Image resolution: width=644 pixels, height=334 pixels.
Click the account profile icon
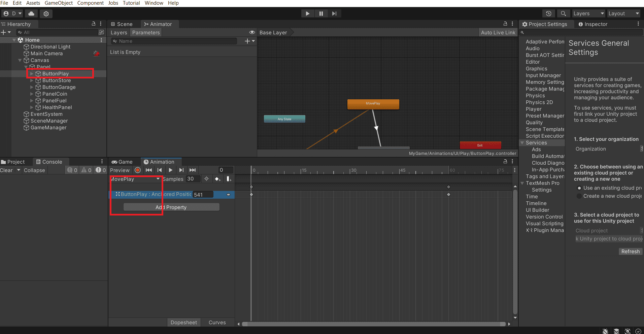(6, 13)
